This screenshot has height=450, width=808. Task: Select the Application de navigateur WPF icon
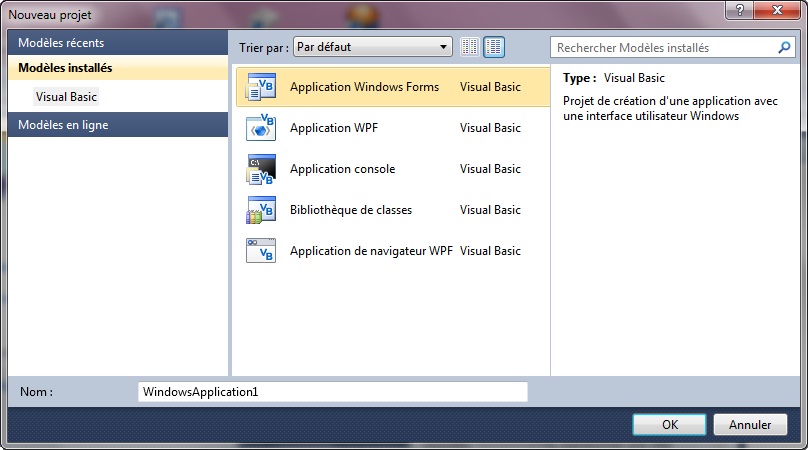tap(261, 251)
